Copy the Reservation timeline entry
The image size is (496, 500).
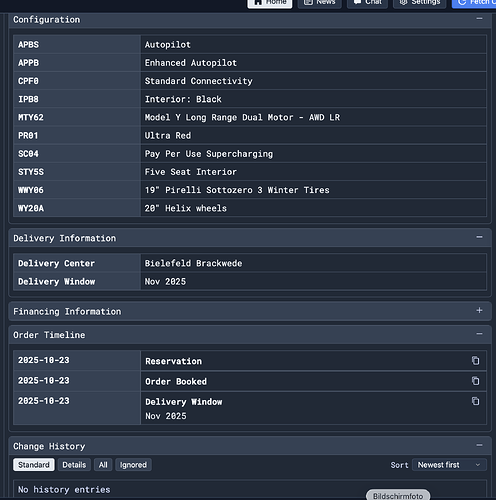pos(475,360)
